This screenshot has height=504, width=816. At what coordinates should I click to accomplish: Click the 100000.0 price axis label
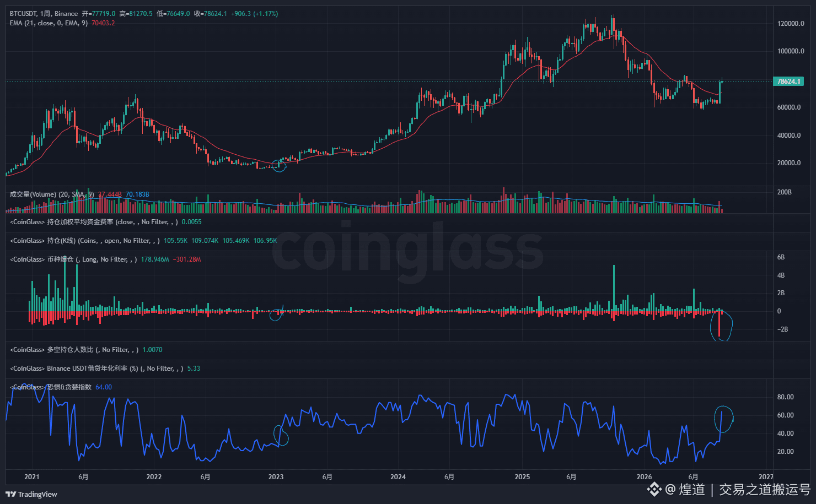click(791, 51)
